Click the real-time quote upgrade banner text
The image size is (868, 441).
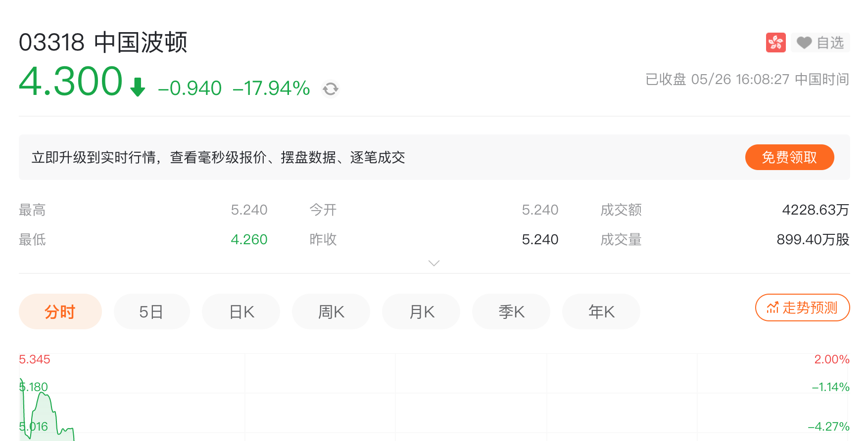(218, 157)
